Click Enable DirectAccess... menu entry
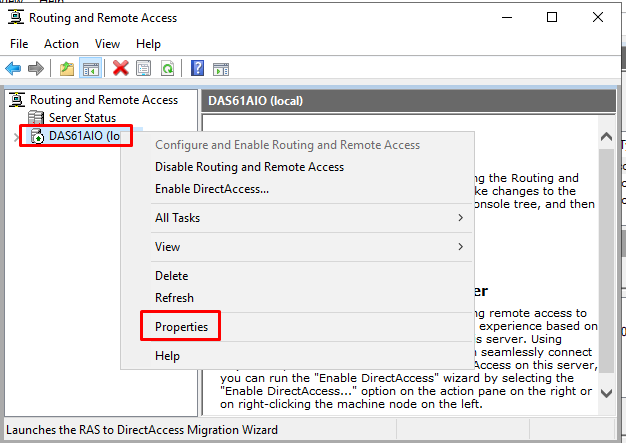The image size is (626, 443). coord(211,188)
